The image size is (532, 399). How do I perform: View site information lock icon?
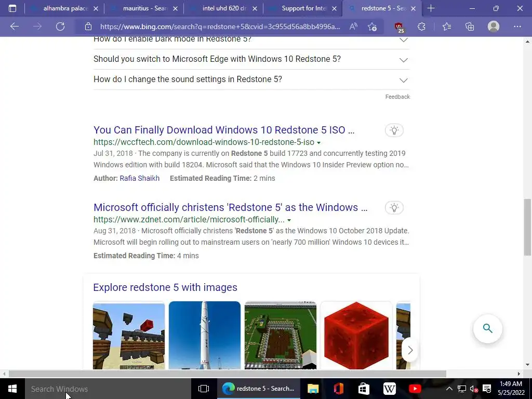(88, 26)
